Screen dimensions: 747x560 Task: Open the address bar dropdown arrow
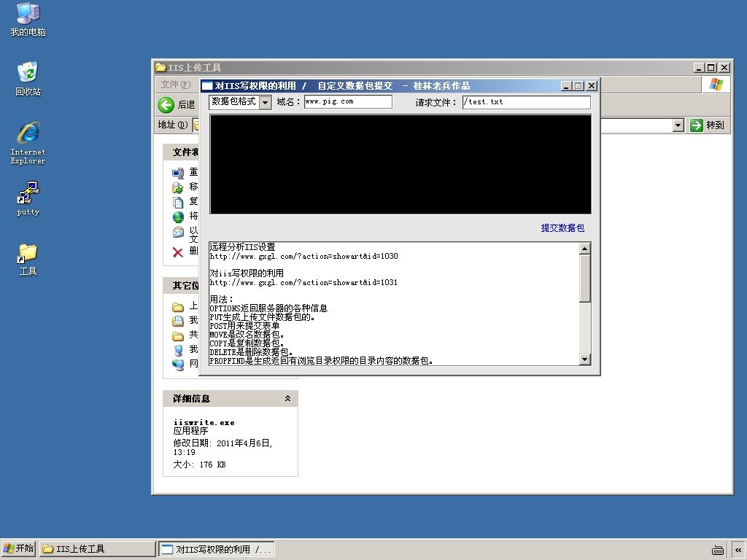(678, 125)
